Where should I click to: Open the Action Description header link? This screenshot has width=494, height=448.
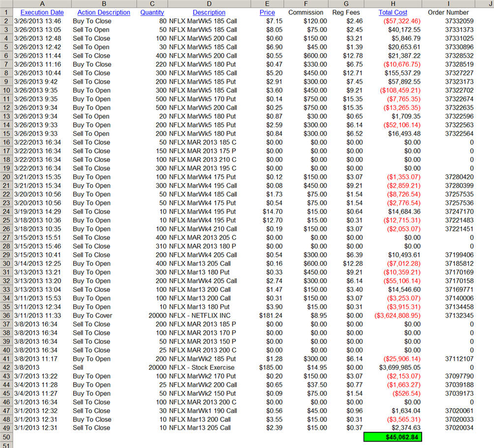click(x=103, y=12)
